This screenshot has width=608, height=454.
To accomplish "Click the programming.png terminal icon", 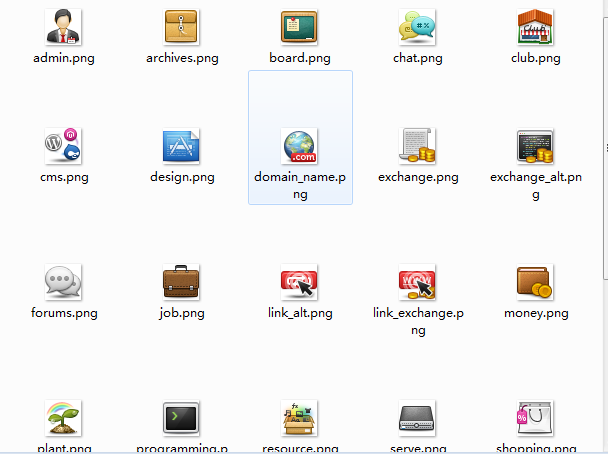I will [181, 418].
